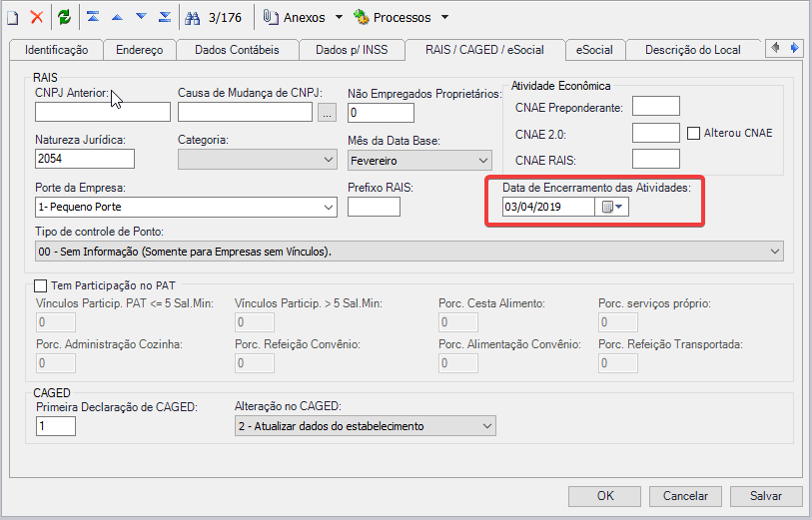
Task: Open the Dados p/ INSS tab
Action: coord(352,50)
